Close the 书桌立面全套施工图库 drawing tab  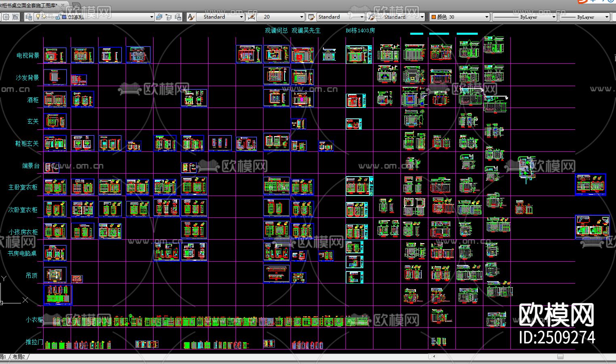(x=63, y=5)
